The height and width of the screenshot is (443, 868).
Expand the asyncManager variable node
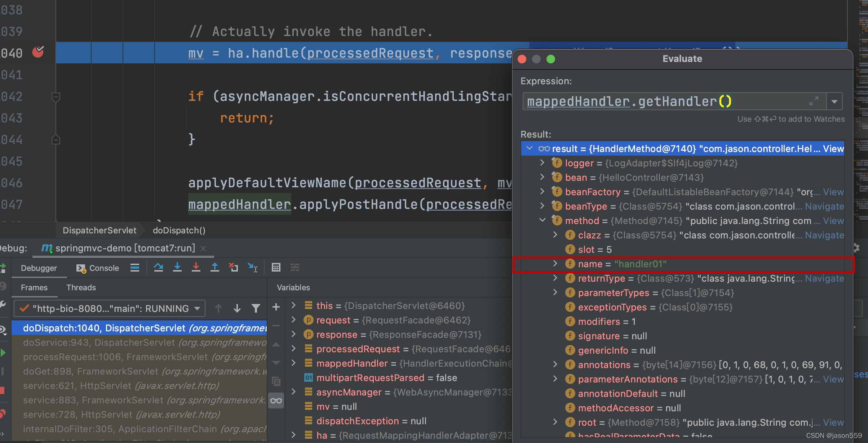click(x=294, y=392)
